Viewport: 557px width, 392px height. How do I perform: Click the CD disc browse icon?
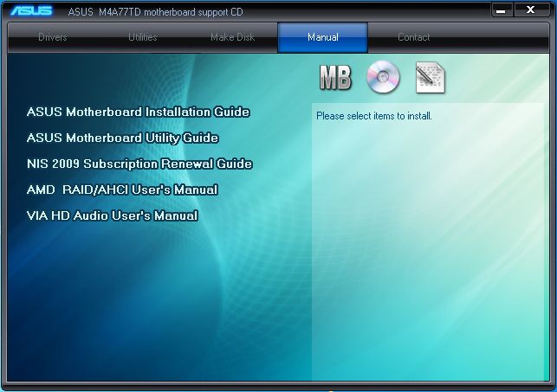(383, 77)
